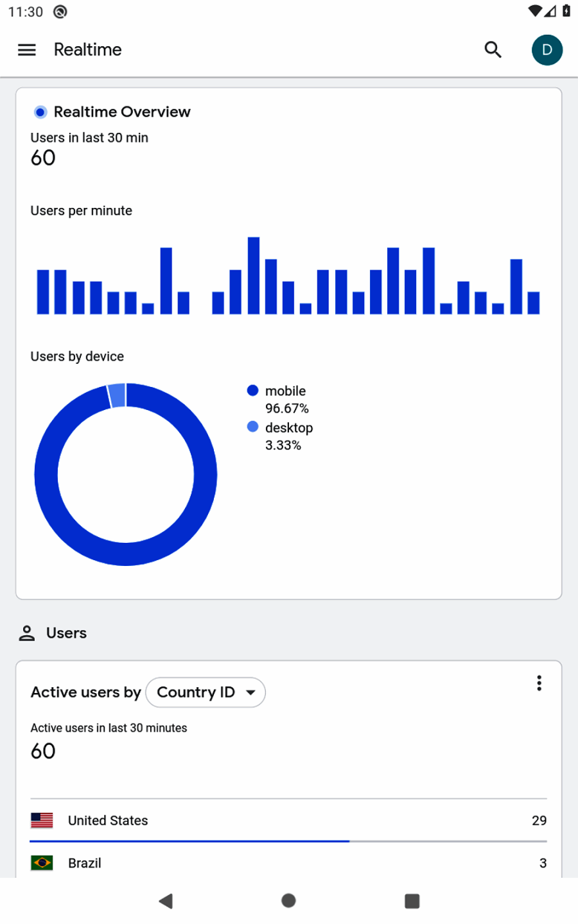Open the D account avatar
Viewport: 578px width, 924px height.
click(547, 50)
